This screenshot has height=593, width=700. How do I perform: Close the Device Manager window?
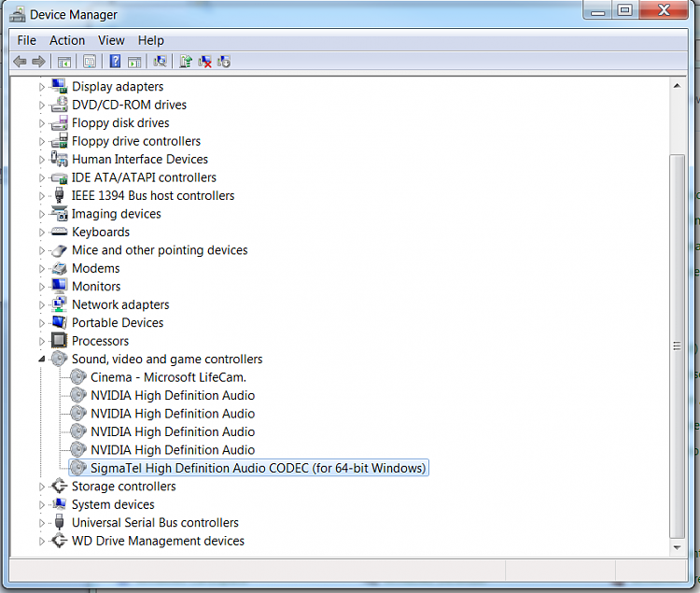tap(664, 10)
